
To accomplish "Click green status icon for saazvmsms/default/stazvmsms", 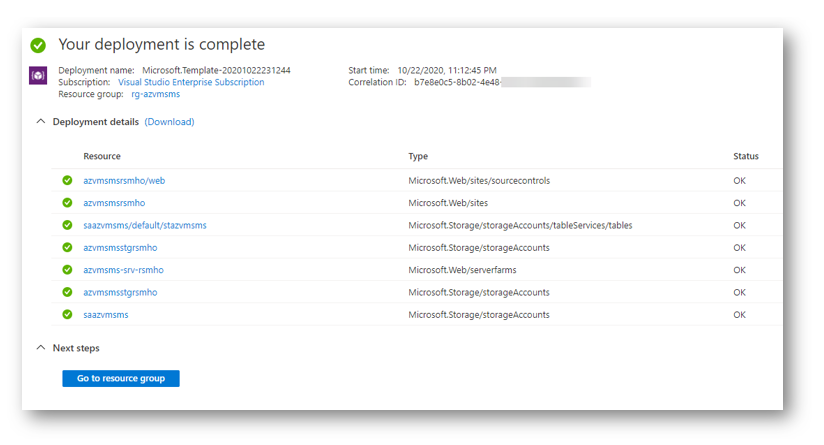I will click(67, 225).
